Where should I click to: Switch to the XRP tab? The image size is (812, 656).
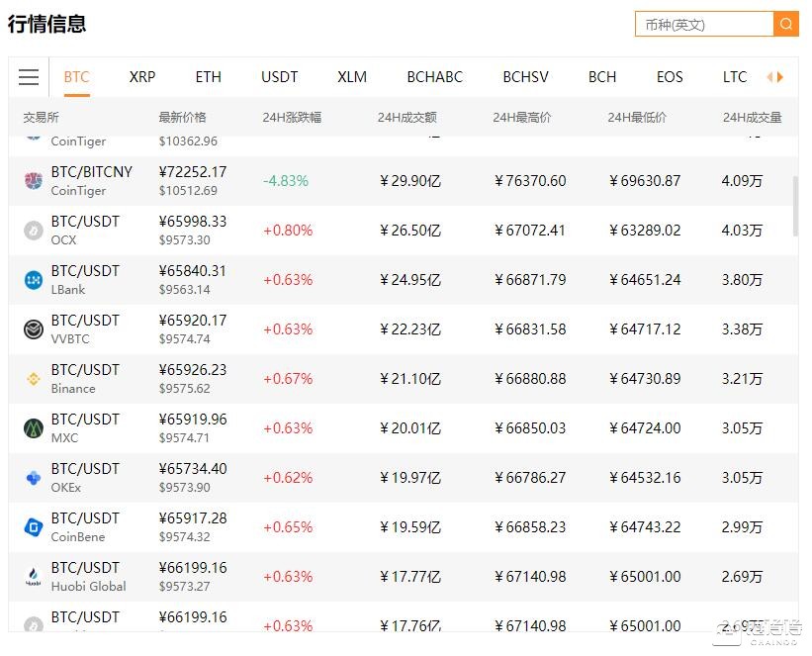pos(142,77)
